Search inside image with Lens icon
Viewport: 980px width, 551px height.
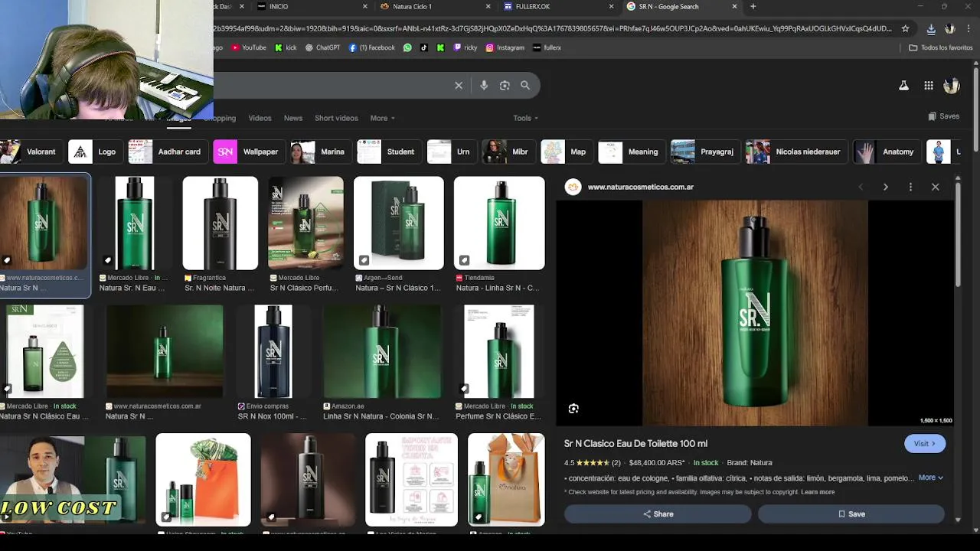coord(573,409)
